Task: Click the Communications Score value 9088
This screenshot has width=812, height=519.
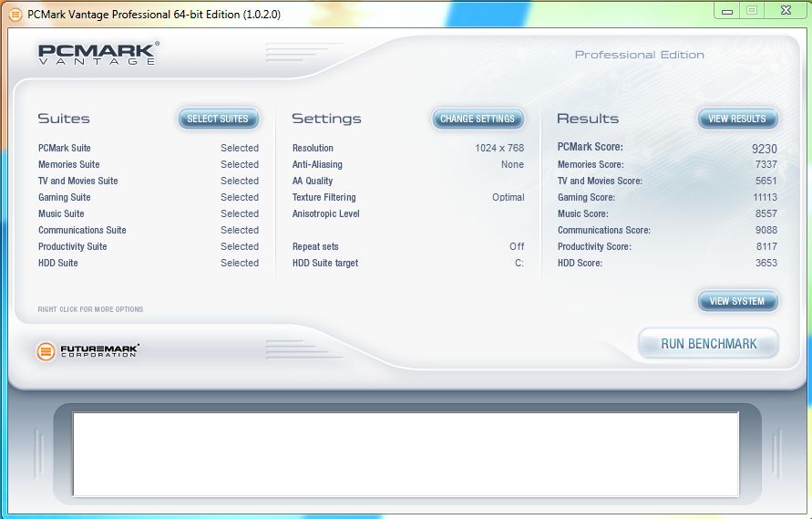Action: [766, 230]
